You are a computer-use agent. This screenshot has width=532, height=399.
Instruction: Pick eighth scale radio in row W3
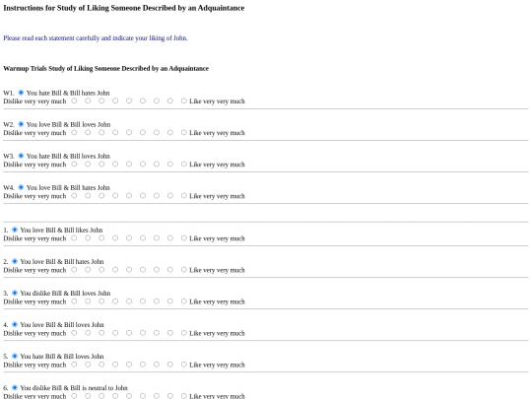(x=170, y=164)
